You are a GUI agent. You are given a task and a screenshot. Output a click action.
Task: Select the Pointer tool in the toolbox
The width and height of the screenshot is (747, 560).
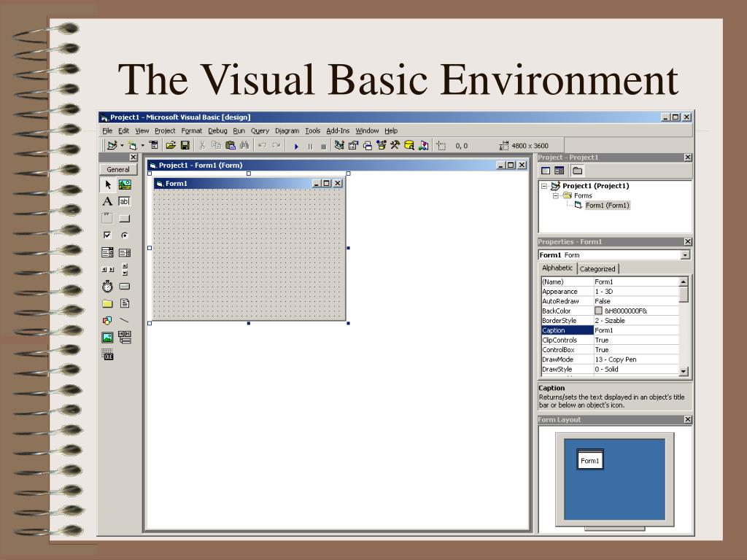coord(108,184)
